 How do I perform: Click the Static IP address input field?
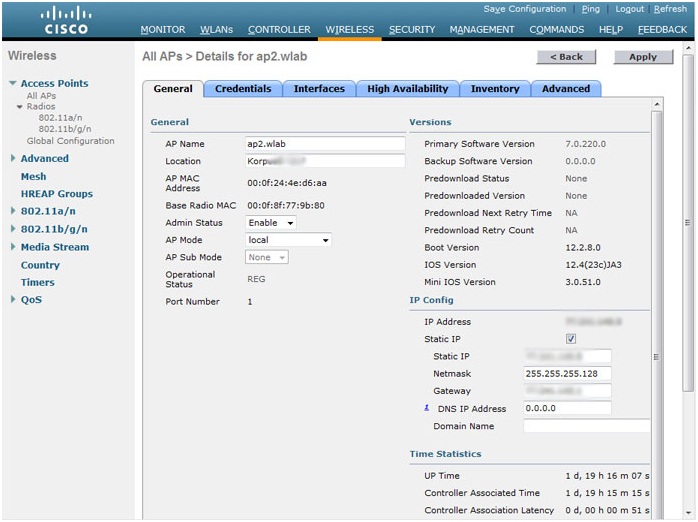[567, 356]
